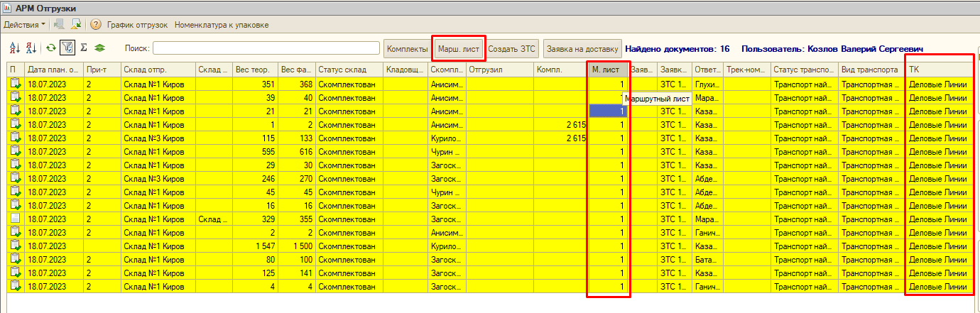Viewport: 980px width, 313px height.
Task: Click document icon in row with weight 351
Action: click(x=16, y=84)
